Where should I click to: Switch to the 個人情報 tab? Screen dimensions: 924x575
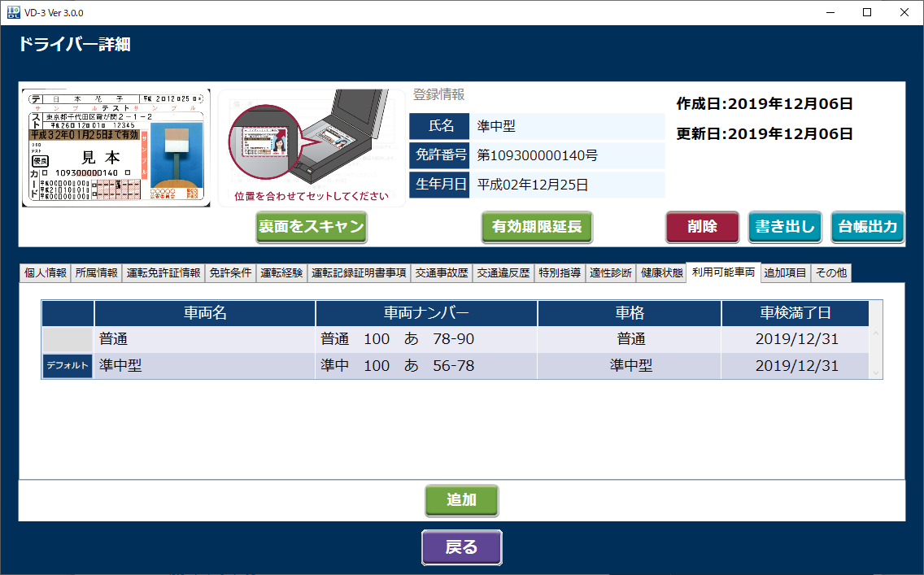46,273
